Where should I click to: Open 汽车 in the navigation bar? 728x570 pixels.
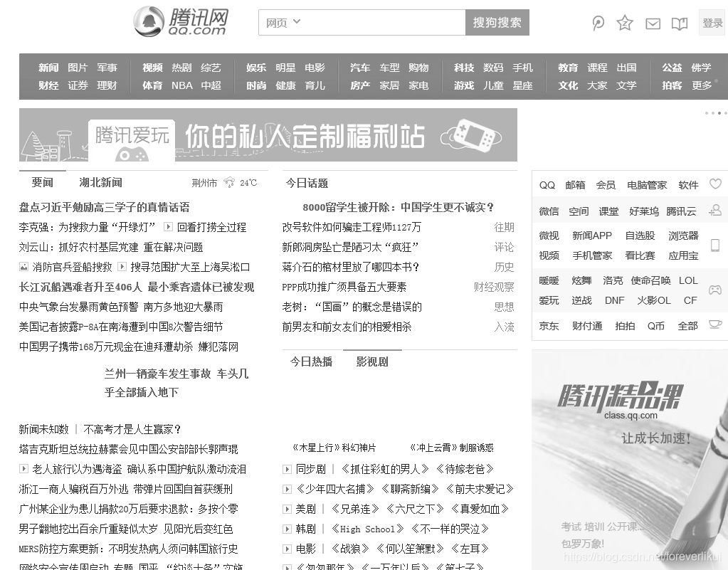[x=360, y=68]
